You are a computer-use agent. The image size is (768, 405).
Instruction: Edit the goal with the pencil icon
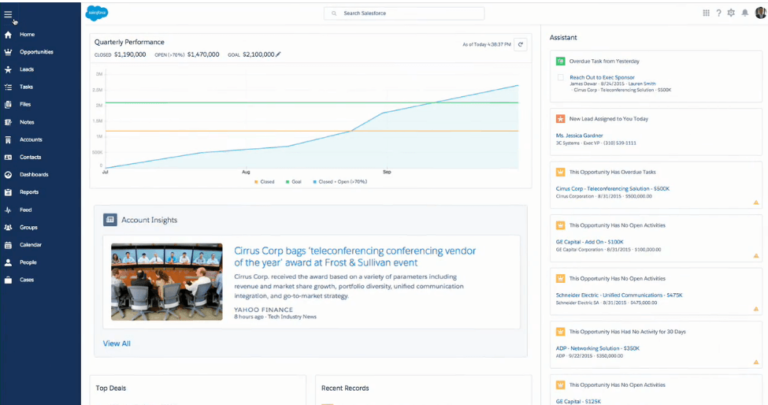click(x=278, y=54)
